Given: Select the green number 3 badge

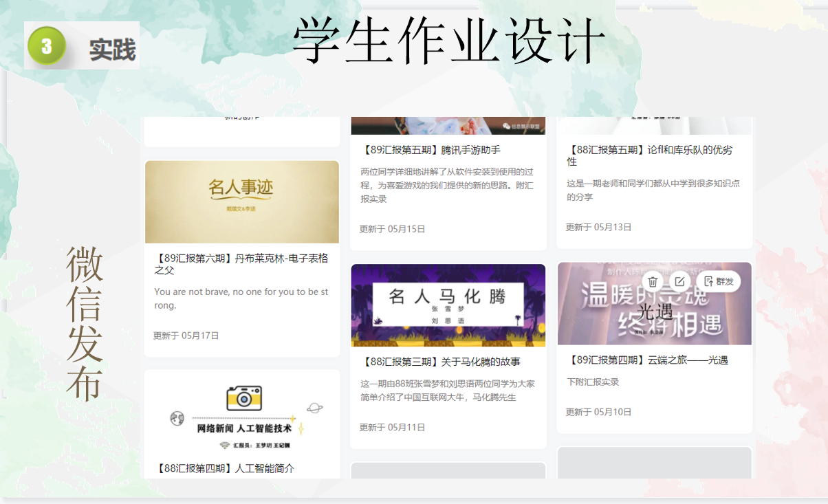Looking at the screenshot, I should pos(47,46).
